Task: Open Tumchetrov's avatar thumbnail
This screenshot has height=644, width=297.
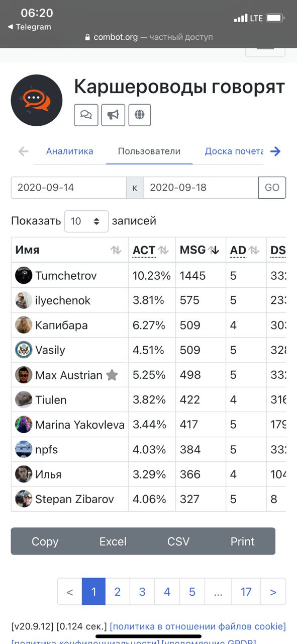Action: tap(24, 275)
